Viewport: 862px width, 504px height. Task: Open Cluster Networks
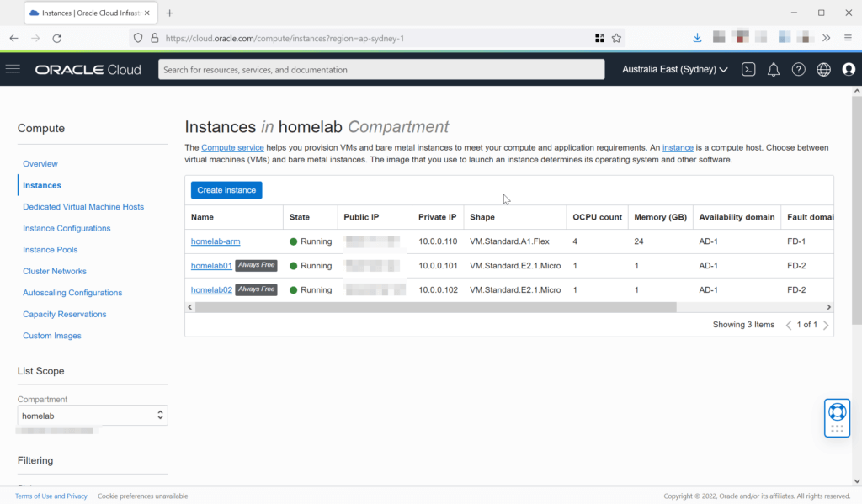click(55, 271)
